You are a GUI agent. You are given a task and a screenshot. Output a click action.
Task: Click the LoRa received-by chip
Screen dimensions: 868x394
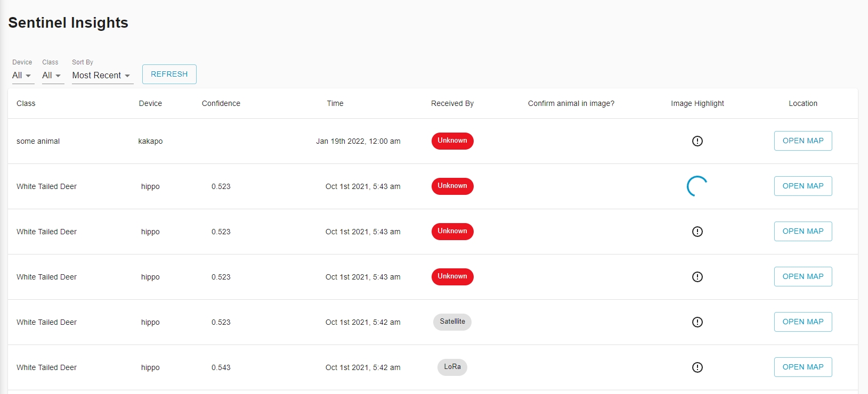pyautogui.click(x=452, y=367)
